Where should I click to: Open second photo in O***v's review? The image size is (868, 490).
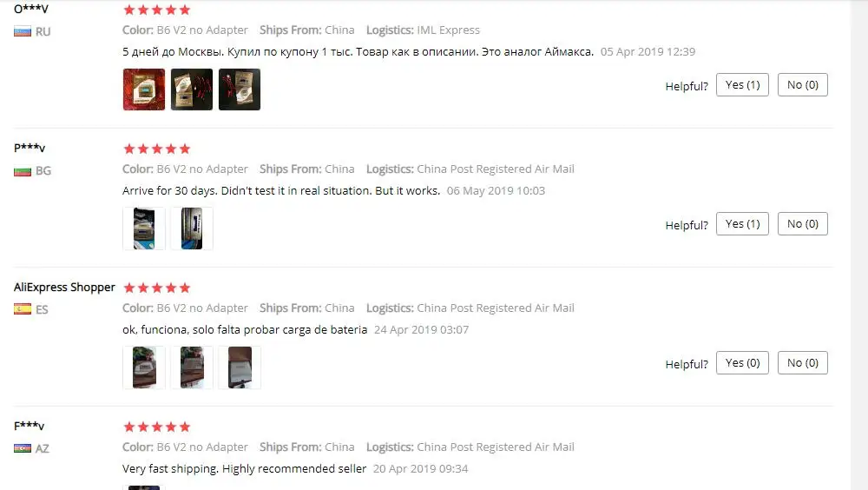192,89
